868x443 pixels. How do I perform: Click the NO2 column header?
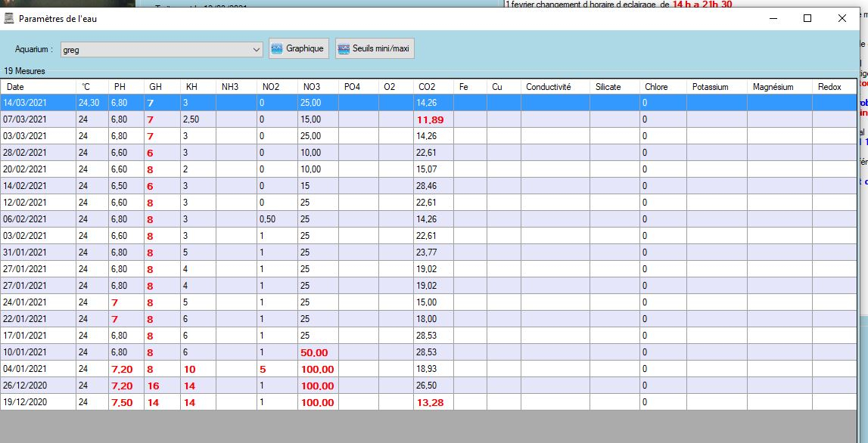(277, 87)
